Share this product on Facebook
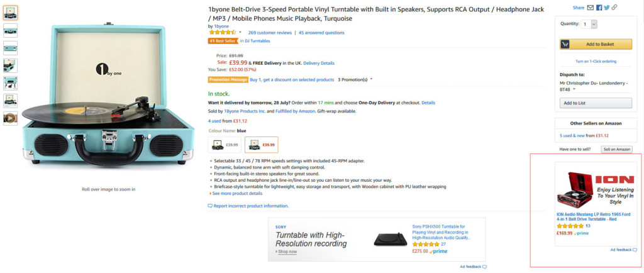 point(599,8)
